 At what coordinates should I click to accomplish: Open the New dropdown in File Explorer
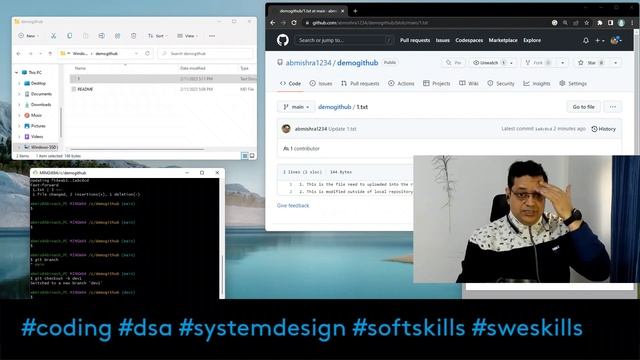coord(29,36)
